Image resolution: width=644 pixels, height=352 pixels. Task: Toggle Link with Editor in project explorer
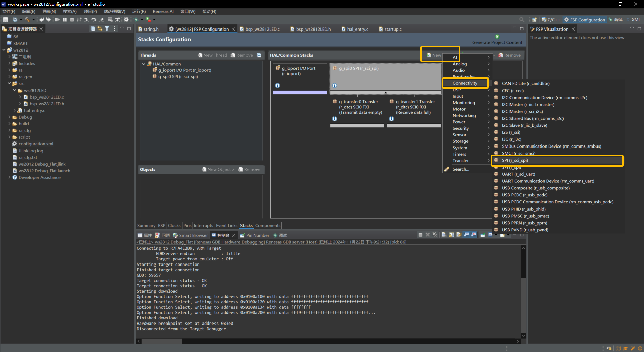(100, 29)
